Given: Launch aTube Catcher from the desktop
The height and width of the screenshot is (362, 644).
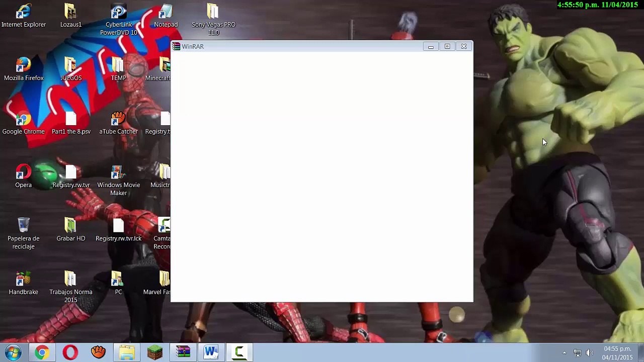Looking at the screenshot, I should tap(118, 123).
